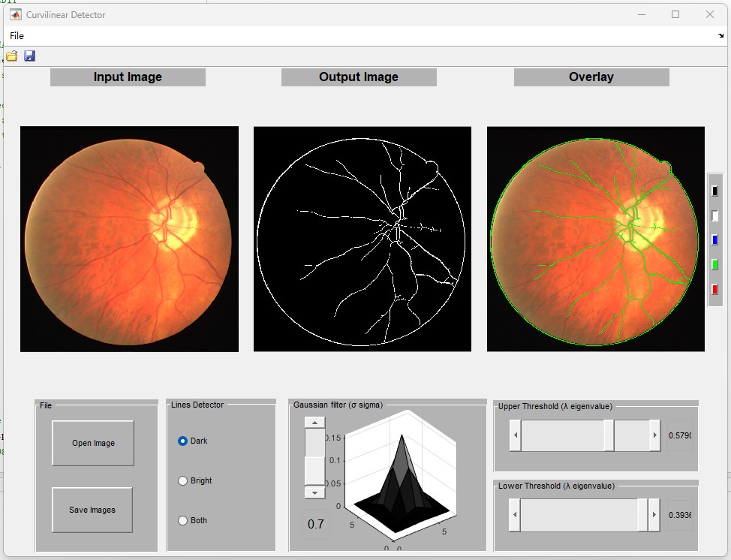Click the Upper Threshold value field
Viewport: 731px width, 560px height.
[680, 435]
